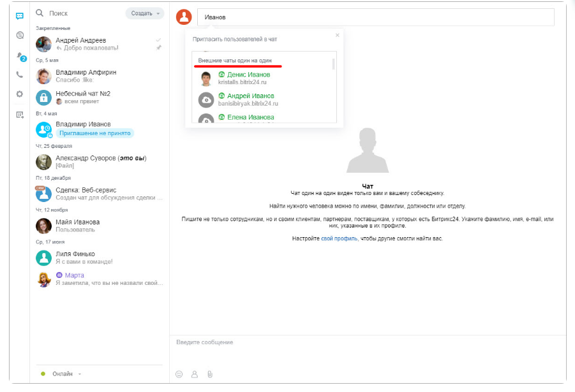575x392 pixels.
Task: Open the phone calls icon in sidebar
Action: click(x=20, y=75)
